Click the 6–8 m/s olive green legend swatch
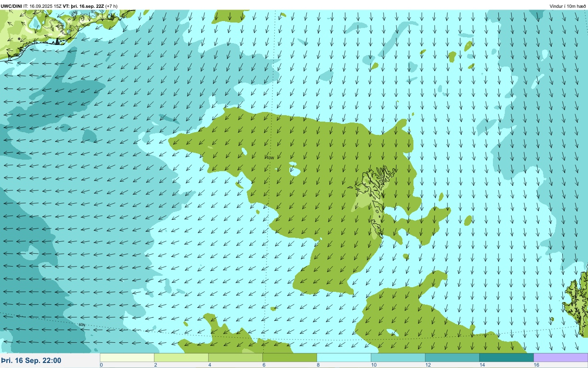 coord(290,357)
